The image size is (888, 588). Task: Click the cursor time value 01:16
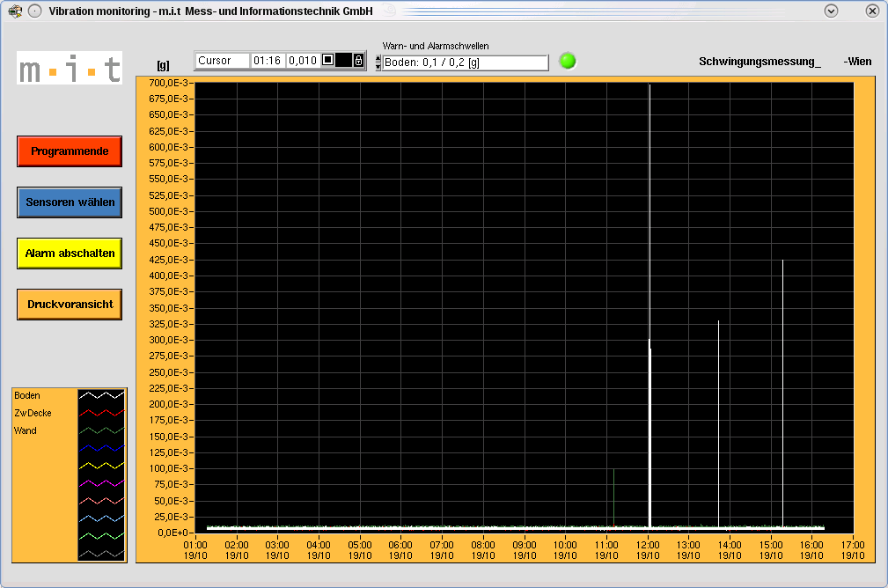click(x=268, y=61)
